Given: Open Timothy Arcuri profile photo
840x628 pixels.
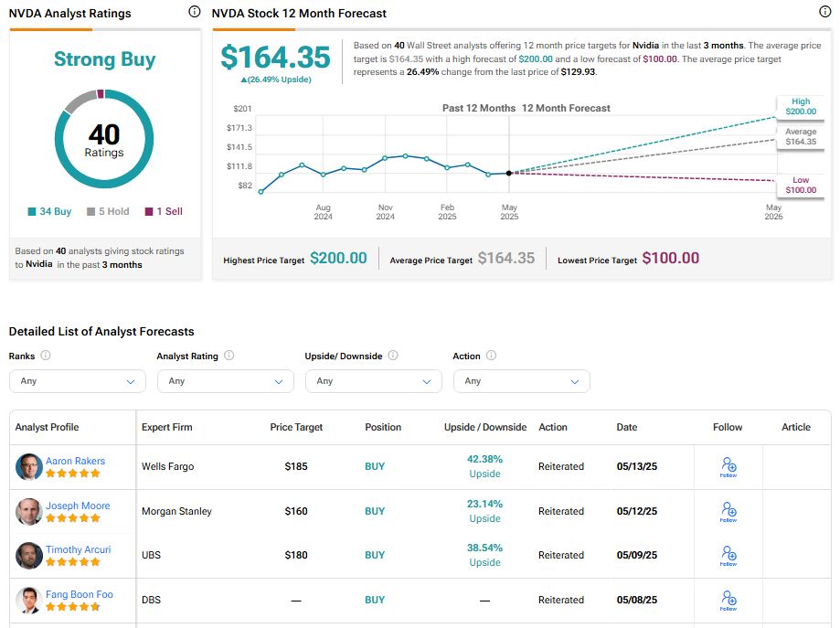Looking at the screenshot, I should (x=29, y=556).
